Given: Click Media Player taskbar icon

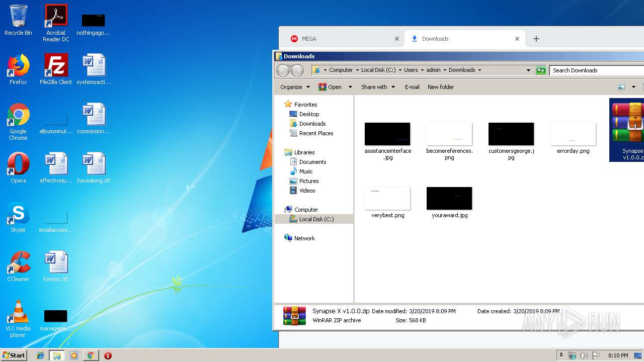Looking at the screenshot, I should point(74,355).
